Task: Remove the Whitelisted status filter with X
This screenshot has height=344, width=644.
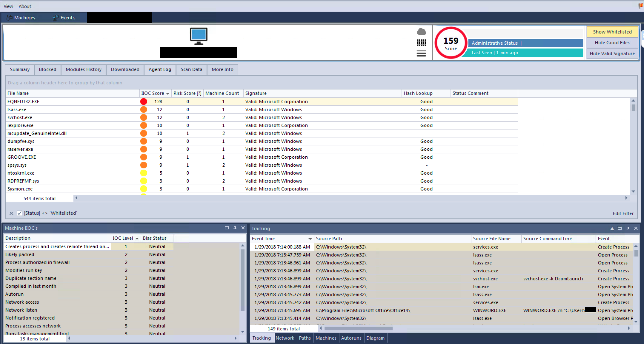Action: [11, 213]
